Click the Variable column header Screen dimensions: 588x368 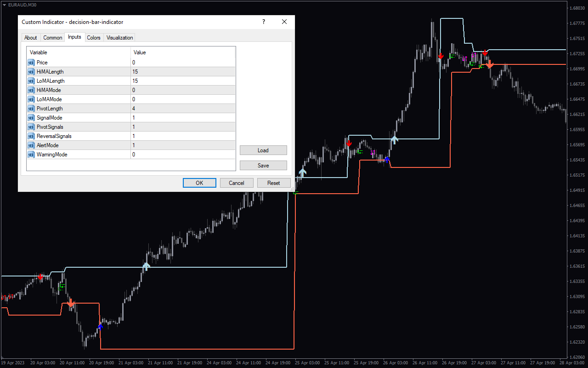pyautogui.click(x=79, y=52)
